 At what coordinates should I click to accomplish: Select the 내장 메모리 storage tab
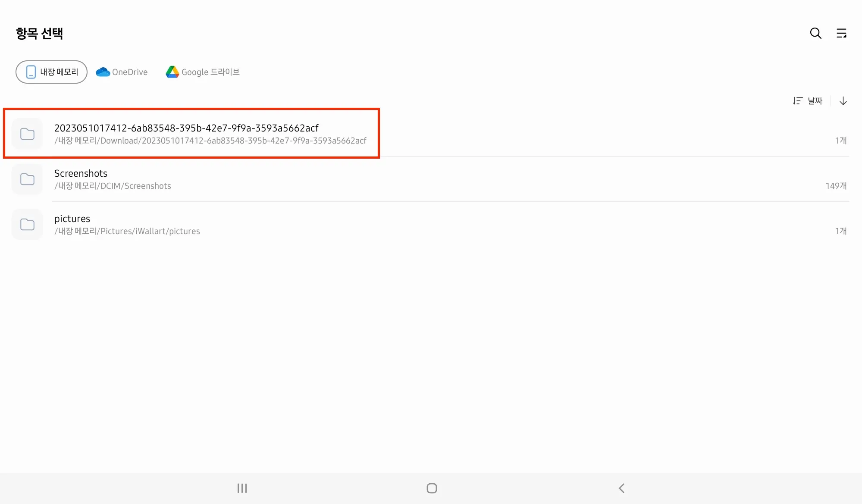click(x=51, y=72)
